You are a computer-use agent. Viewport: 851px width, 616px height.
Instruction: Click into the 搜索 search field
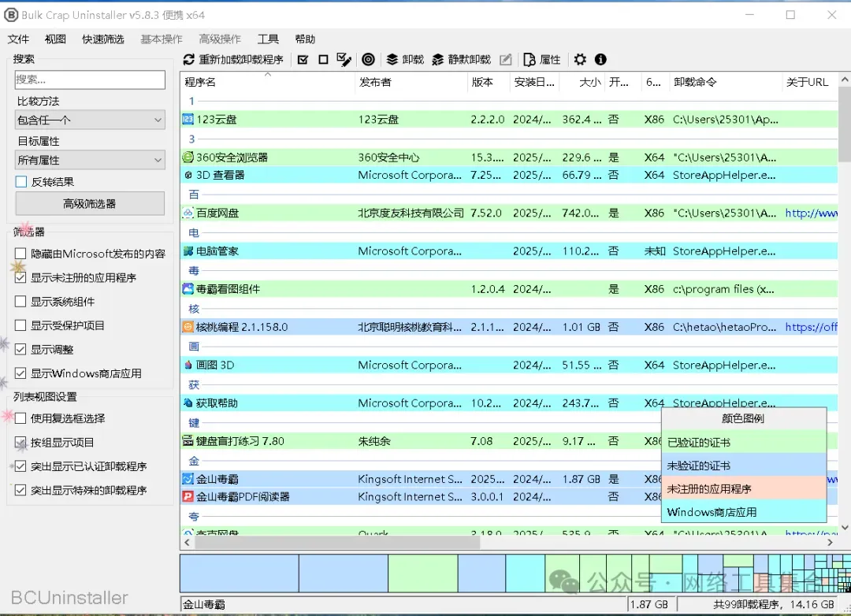pos(90,80)
